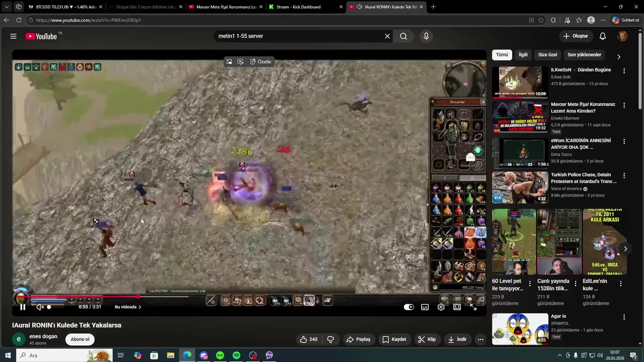The image size is (644, 362).
Task: Select the İlgili filter chip
Action: [523, 55]
